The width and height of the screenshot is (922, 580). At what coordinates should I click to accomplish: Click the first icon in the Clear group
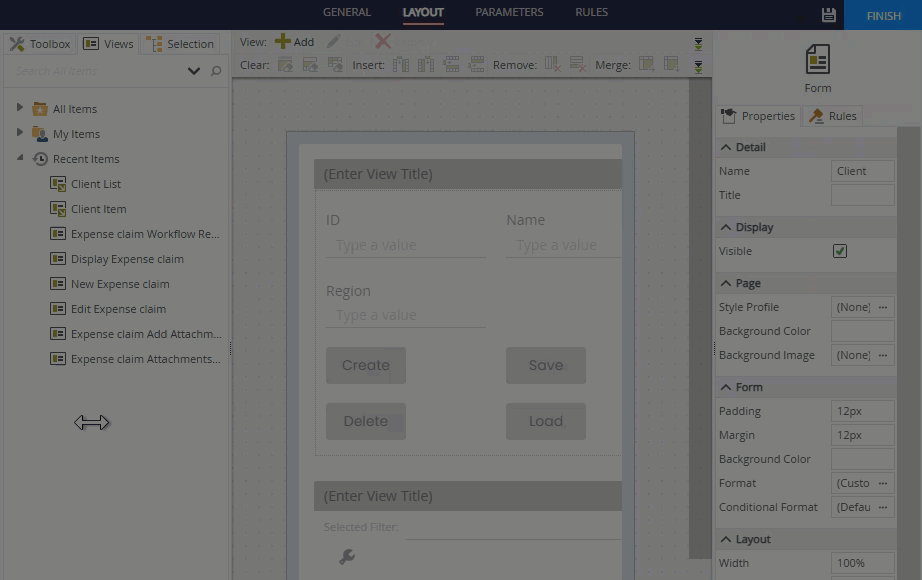pyautogui.click(x=285, y=65)
